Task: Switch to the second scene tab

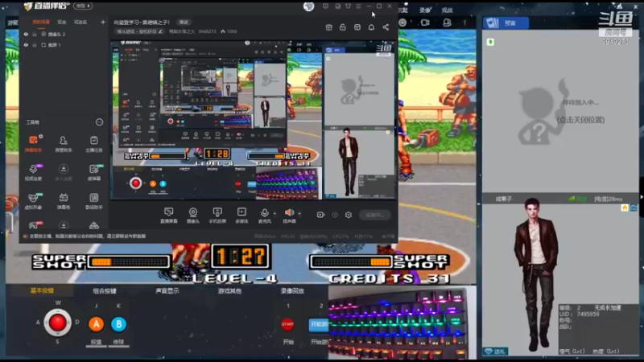Action: tap(62, 23)
